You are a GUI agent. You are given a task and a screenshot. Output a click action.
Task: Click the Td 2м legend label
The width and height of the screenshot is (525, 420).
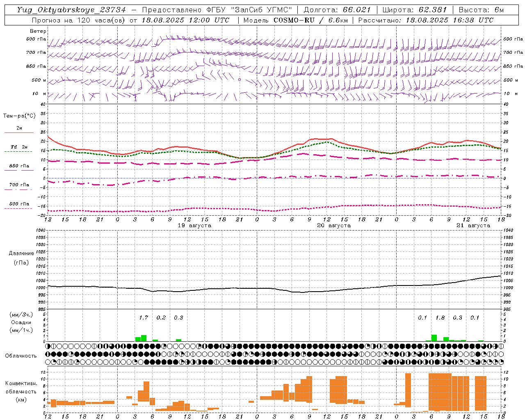(19, 147)
